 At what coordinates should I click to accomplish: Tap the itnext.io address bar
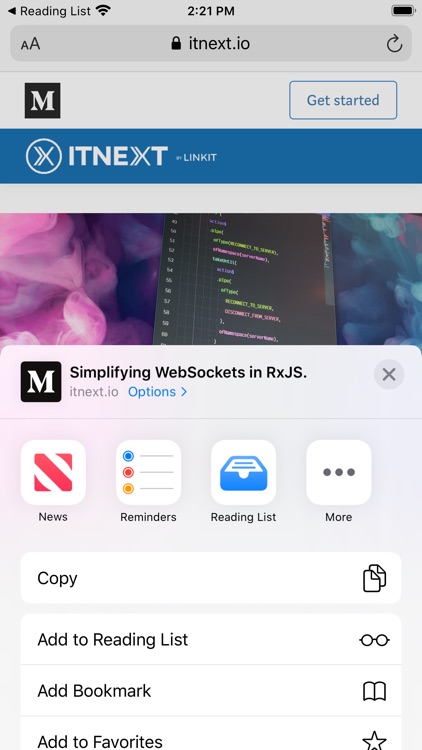coord(211,44)
